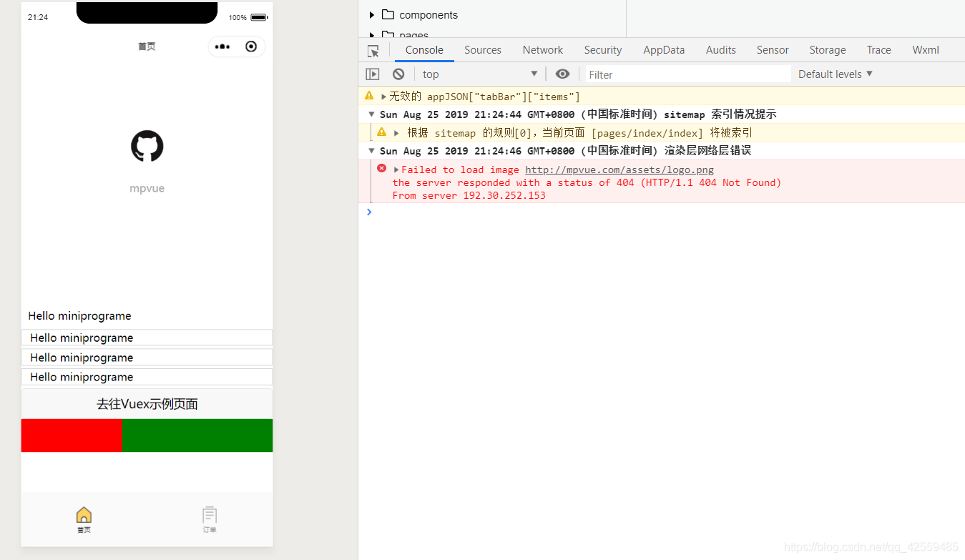Screen dimensions: 965x560
Task: Tap the mini program circular close icon
Action: (x=251, y=46)
